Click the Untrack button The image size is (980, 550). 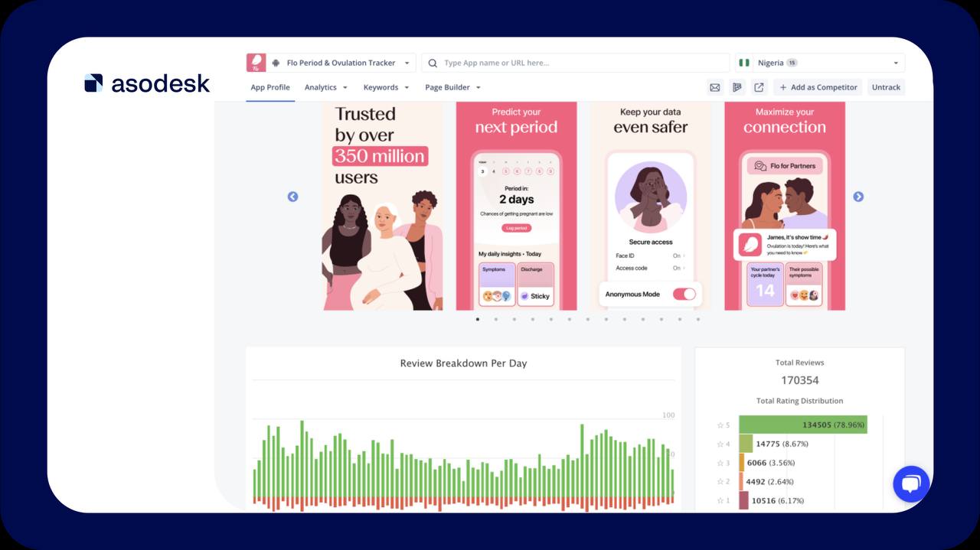886,87
